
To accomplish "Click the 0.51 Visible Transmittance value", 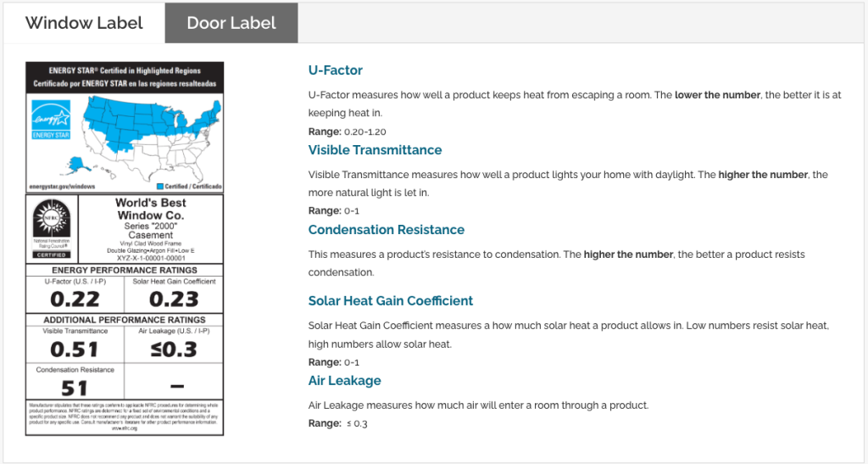I will coord(75,349).
